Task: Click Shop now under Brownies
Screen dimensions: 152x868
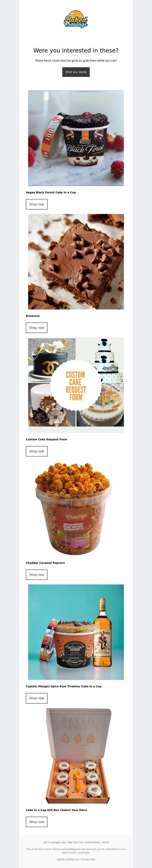Action: (x=36, y=328)
